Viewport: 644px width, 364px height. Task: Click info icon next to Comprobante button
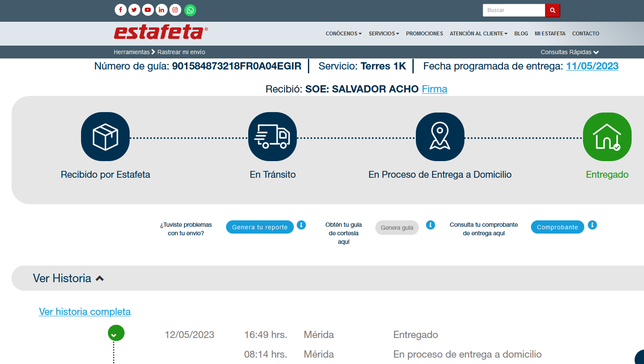(592, 225)
